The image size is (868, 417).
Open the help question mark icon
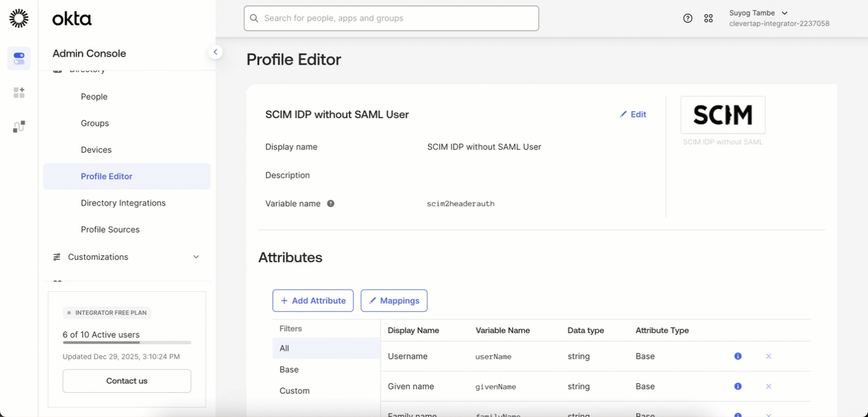click(x=687, y=18)
